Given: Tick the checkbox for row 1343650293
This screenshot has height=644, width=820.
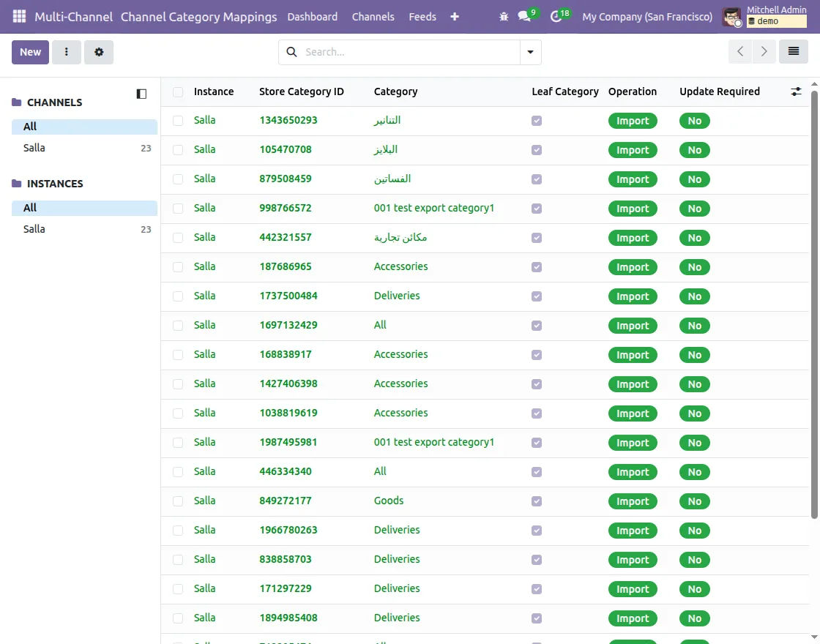Looking at the screenshot, I should point(178,121).
